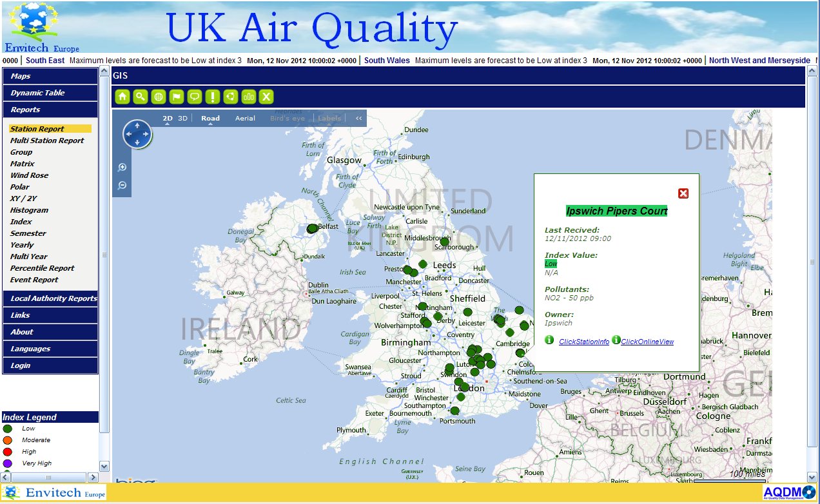Open the globe map tool

click(x=158, y=97)
